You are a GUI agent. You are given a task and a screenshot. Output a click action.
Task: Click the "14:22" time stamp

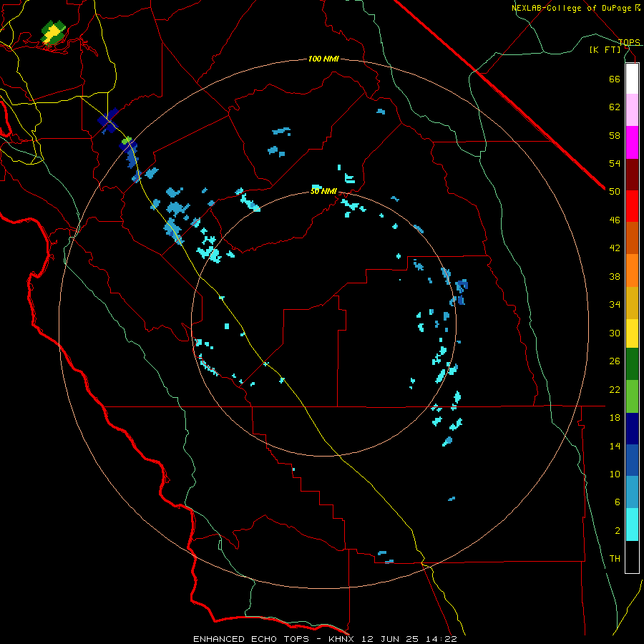(441, 639)
